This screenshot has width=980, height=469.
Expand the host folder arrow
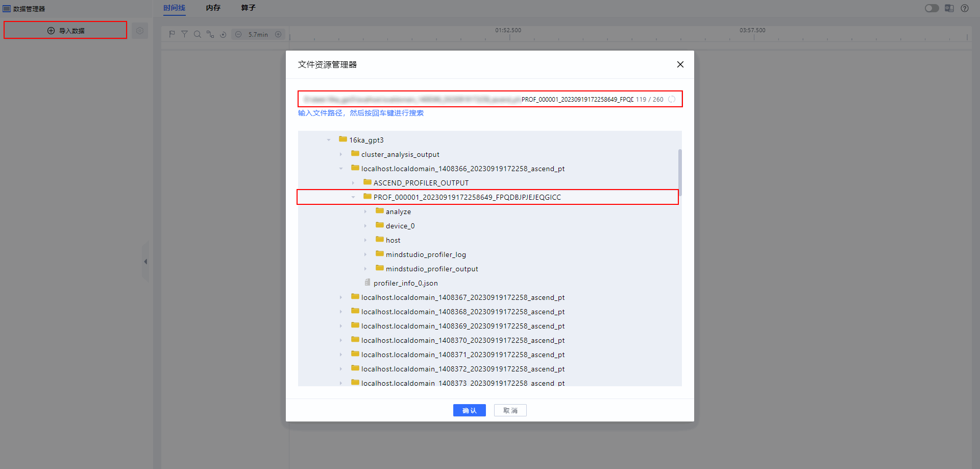(365, 240)
